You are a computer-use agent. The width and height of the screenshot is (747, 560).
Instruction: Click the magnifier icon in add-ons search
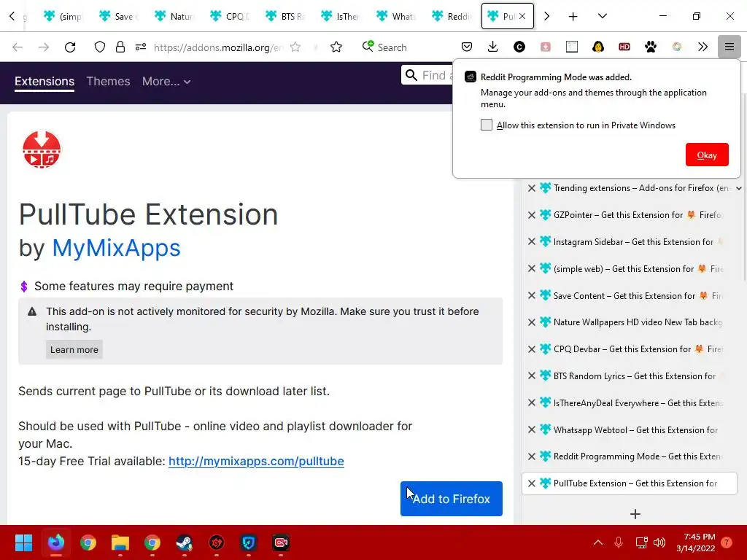(411, 75)
